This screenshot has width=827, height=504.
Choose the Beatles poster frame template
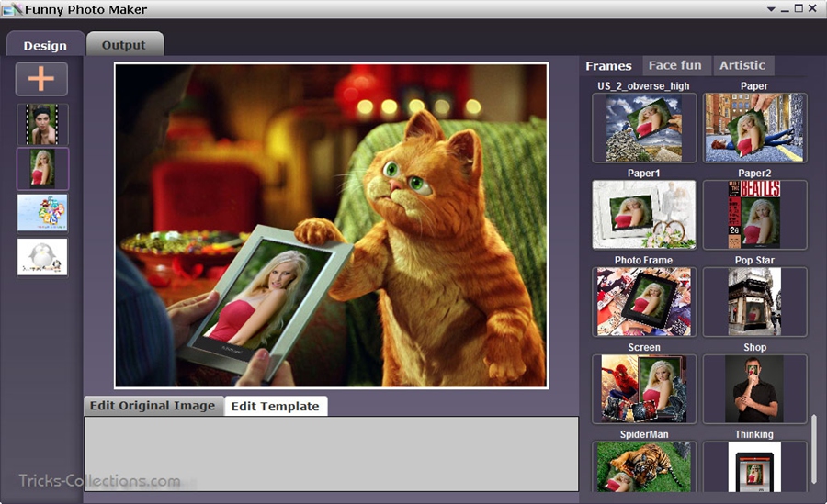tap(754, 215)
